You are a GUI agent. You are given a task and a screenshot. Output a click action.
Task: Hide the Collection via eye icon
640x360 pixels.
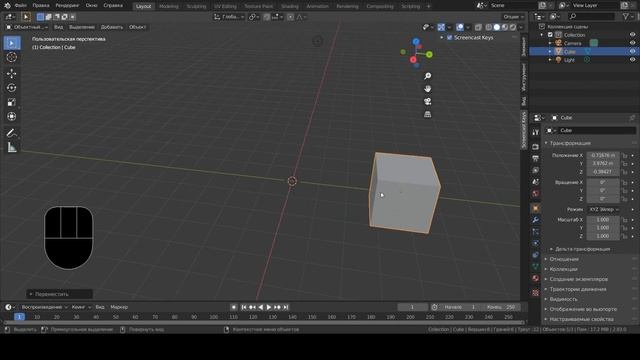(x=632, y=35)
